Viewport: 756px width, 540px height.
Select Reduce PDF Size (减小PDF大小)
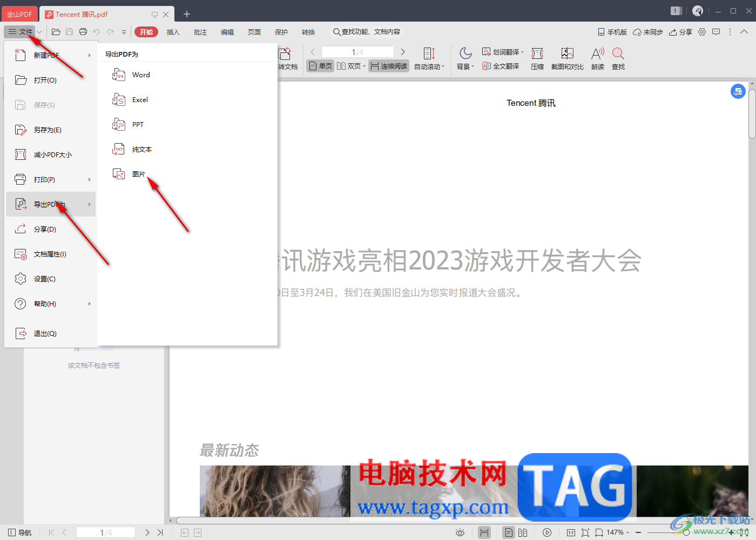51,154
